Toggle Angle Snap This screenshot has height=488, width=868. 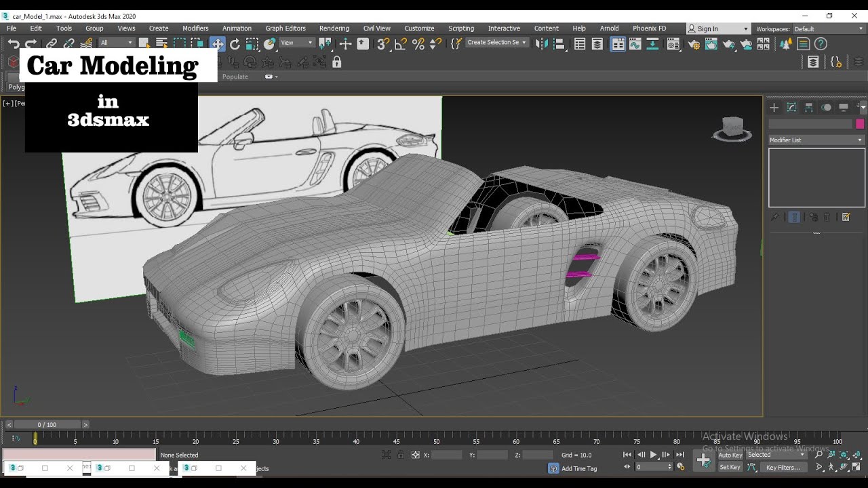(401, 44)
